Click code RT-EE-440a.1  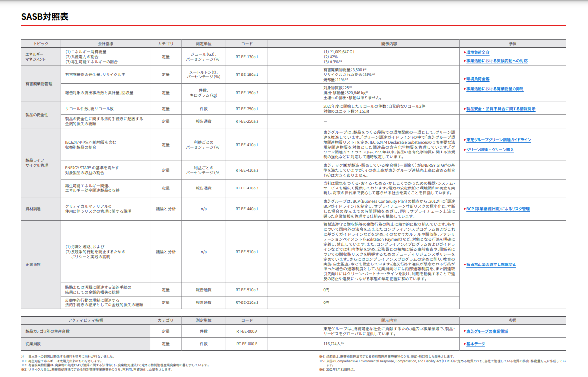coord(247,209)
